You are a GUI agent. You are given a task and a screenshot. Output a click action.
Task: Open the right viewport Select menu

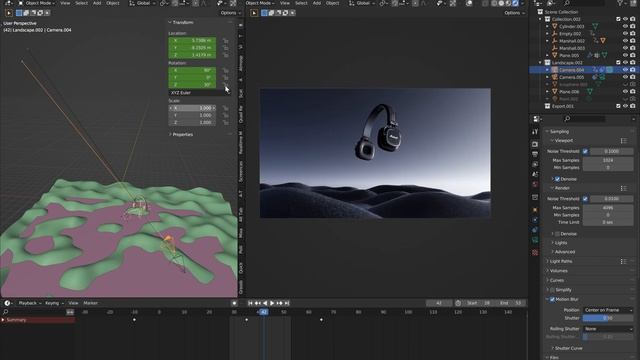pos(301,3)
